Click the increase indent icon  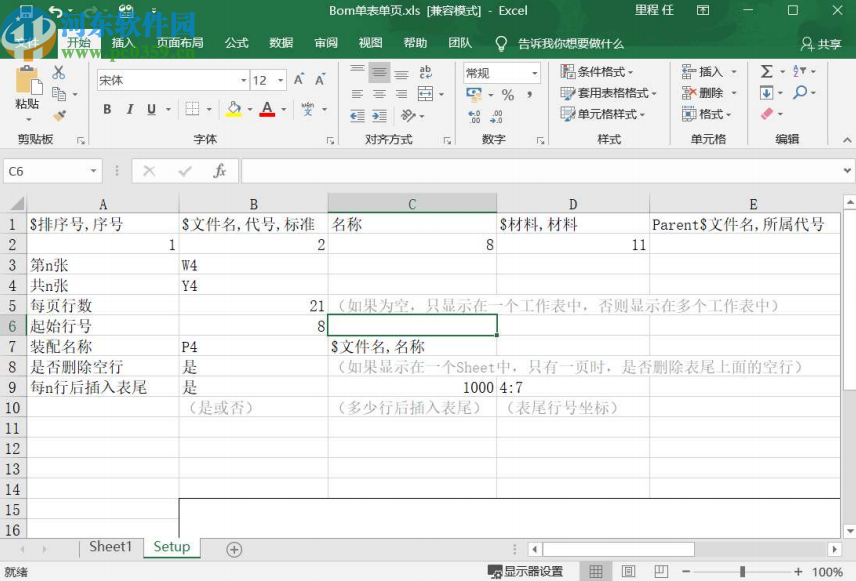(x=379, y=116)
